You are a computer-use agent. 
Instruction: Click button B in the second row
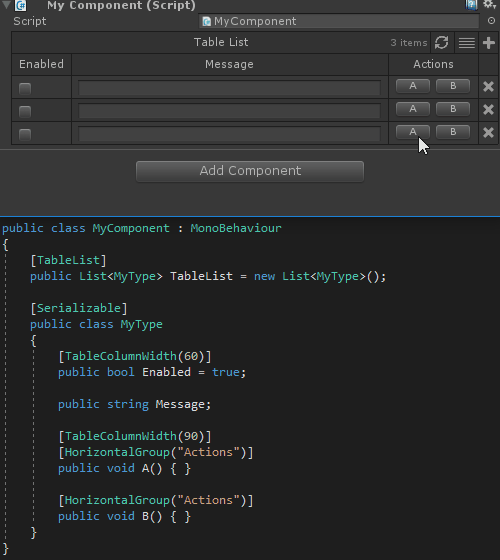click(453, 109)
